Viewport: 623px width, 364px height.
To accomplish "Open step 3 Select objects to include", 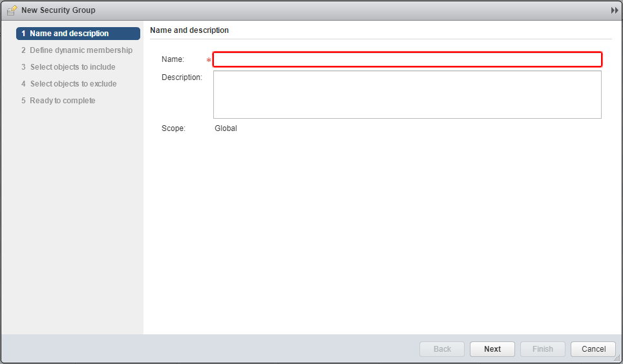I will coord(69,67).
